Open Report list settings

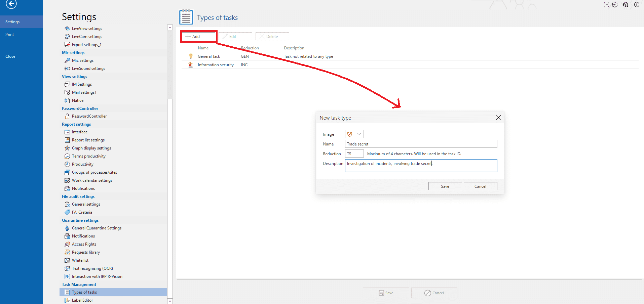88,140
